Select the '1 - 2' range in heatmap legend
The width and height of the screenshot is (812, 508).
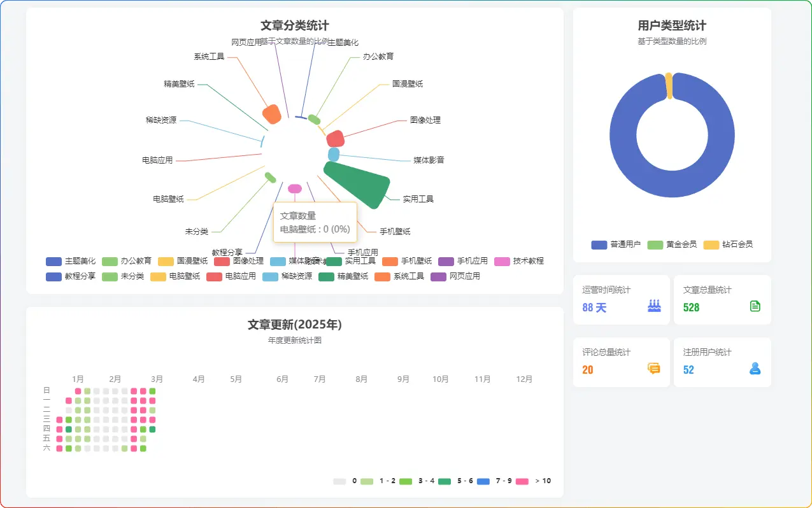click(x=378, y=481)
